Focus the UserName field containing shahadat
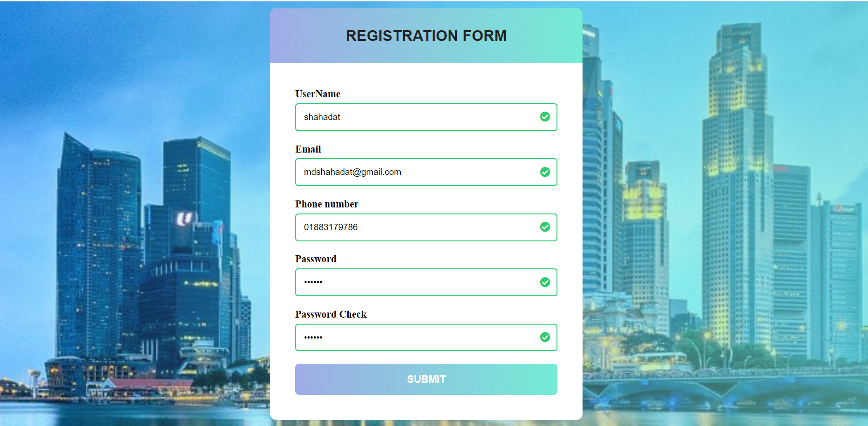Image resolution: width=868 pixels, height=426 pixels. click(x=426, y=117)
